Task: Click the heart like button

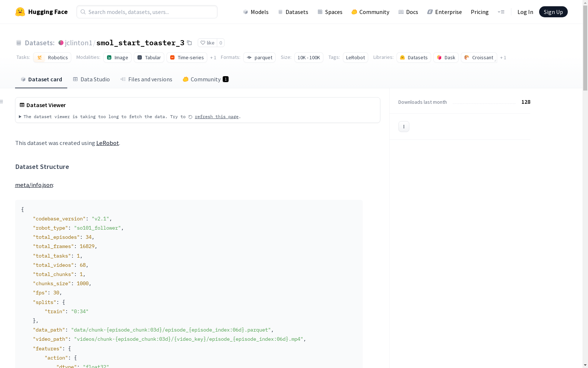Action: [x=207, y=43]
